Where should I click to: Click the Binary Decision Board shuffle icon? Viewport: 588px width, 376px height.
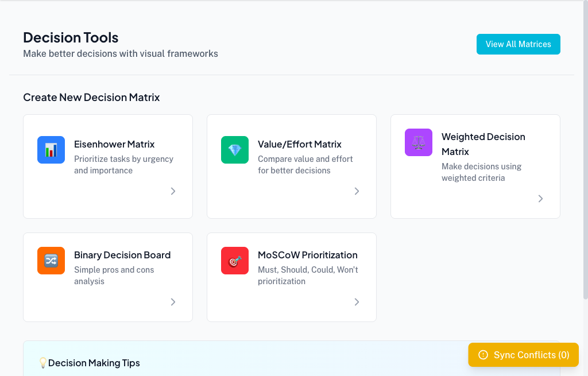(51, 261)
